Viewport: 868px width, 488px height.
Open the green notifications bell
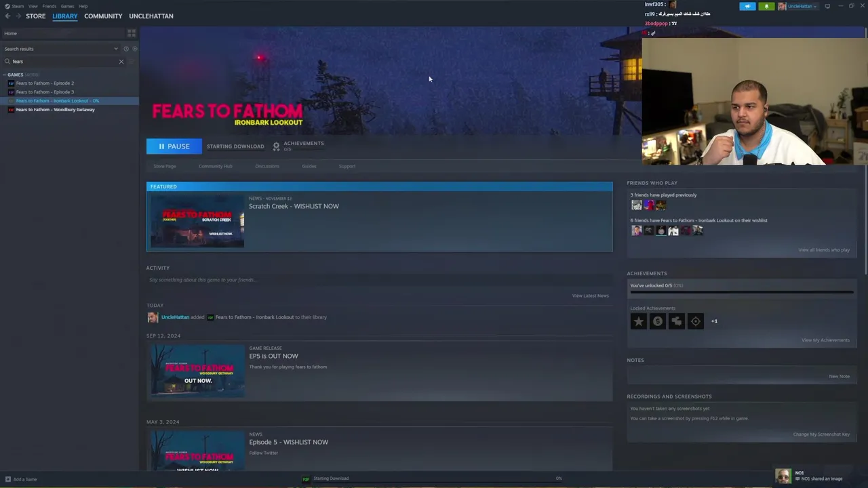coord(766,6)
